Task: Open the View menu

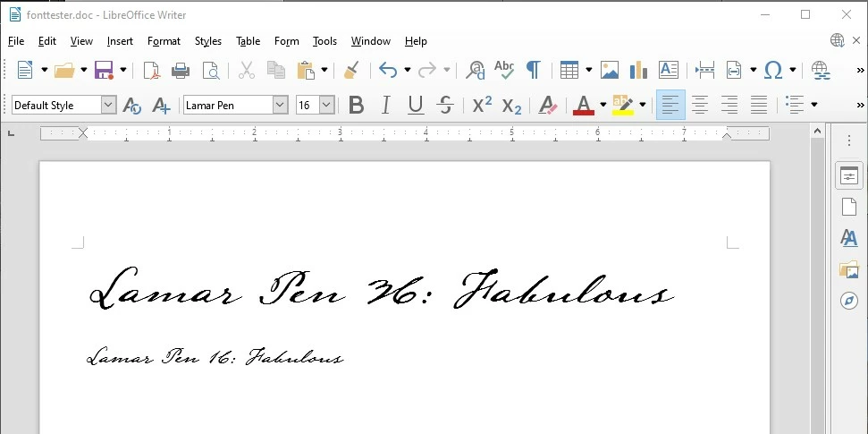Action: [81, 41]
